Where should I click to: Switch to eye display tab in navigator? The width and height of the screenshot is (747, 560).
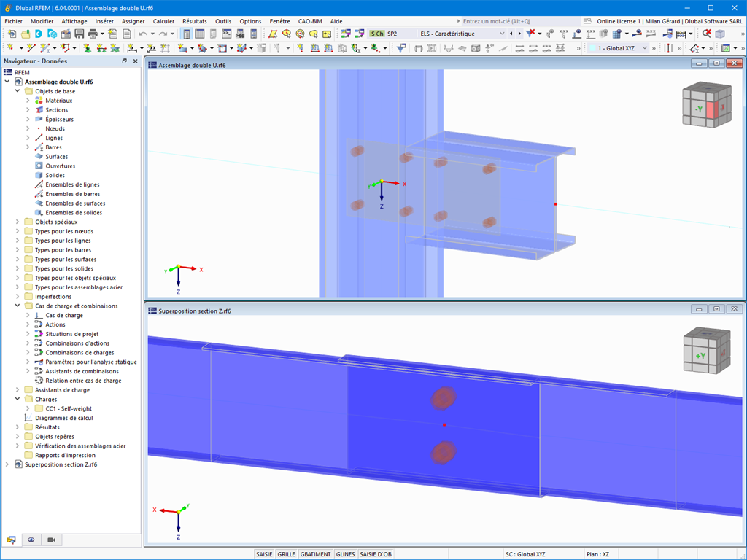click(x=31, y=540)
